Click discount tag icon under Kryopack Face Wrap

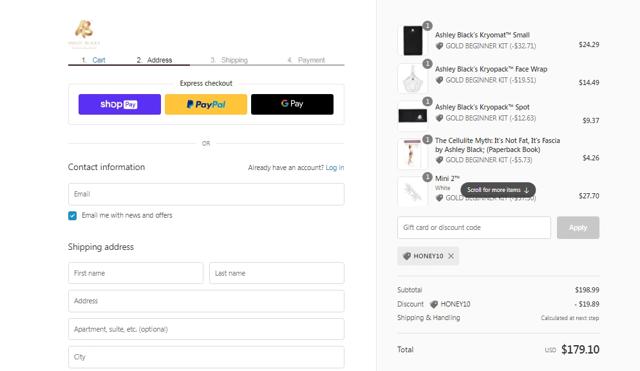[439, 80]
